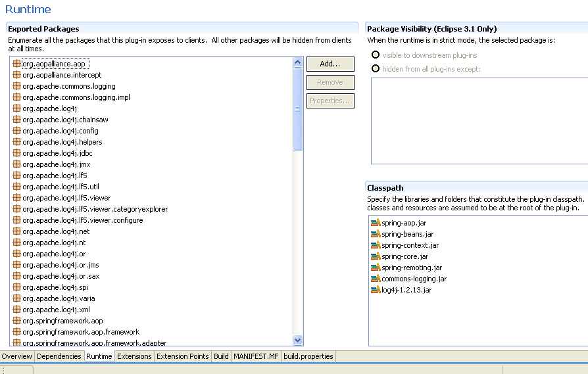The width and height of the screenshot is (588, 374).
Task: Select org.apache.log4j.lf5.util package name
Action: pos(61,187)
